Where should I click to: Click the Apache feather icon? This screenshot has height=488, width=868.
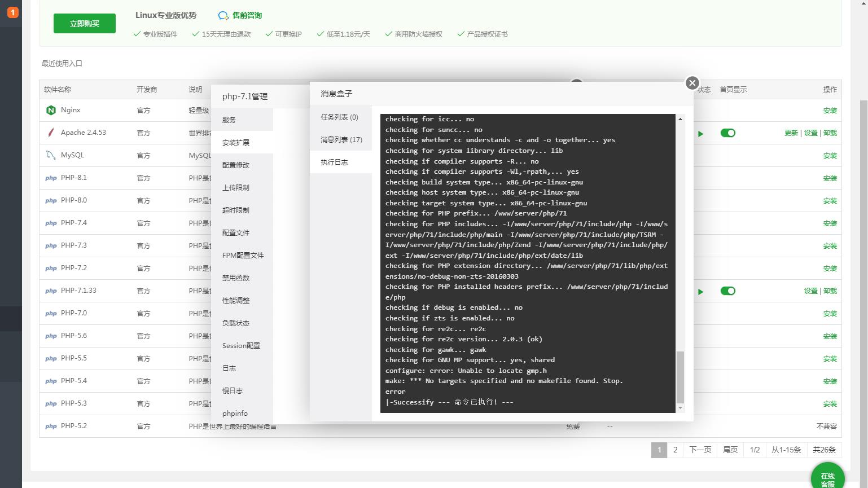pos(51,133)
